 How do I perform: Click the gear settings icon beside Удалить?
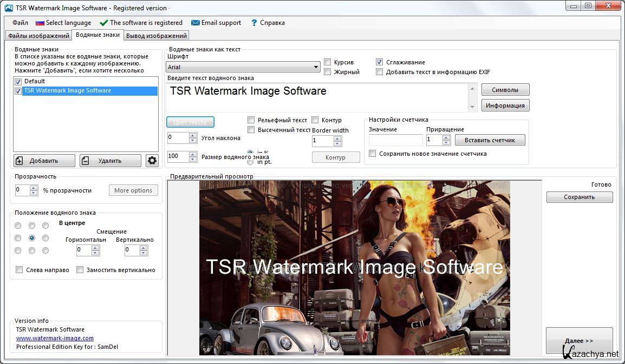tap(152, 161)
